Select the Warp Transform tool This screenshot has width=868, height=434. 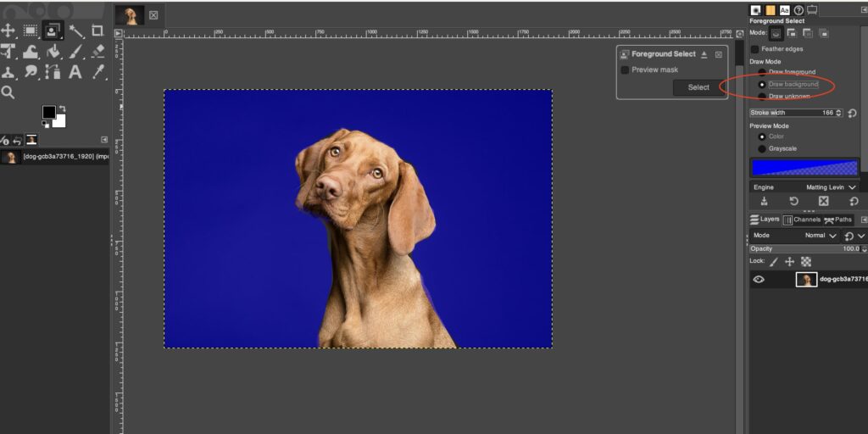pyautogui.click(x=31, y=52)
